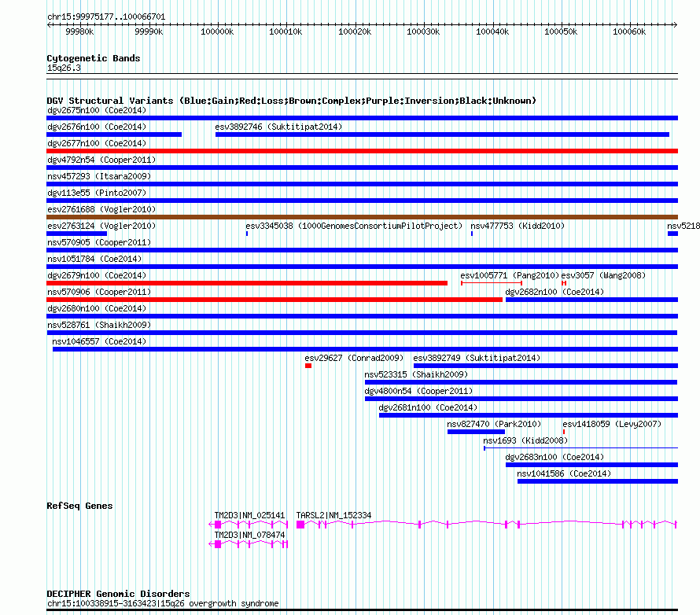This screenshot has height=615, width=700.
Task: Click the right scroll arrow on ruler
Action: [675, 25]
